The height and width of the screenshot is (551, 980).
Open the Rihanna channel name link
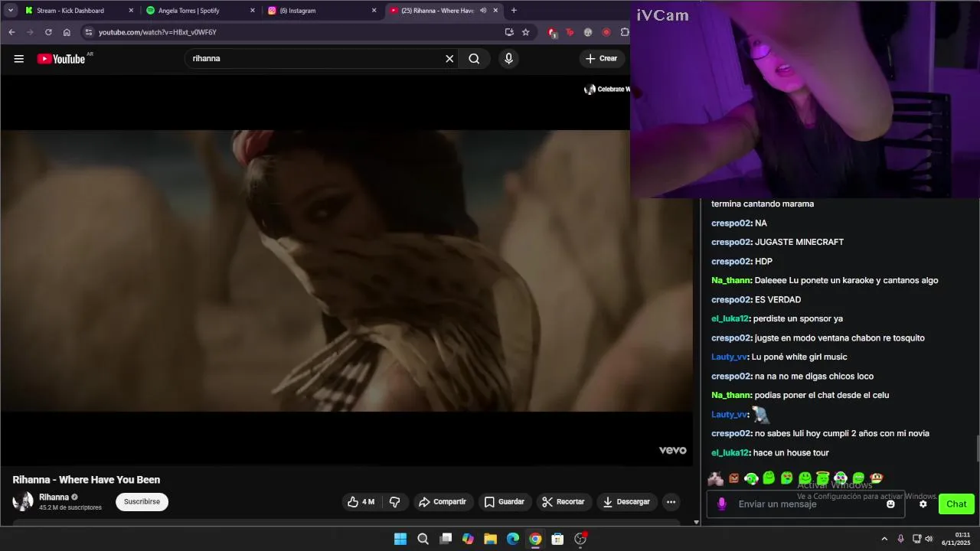[54, 497]
